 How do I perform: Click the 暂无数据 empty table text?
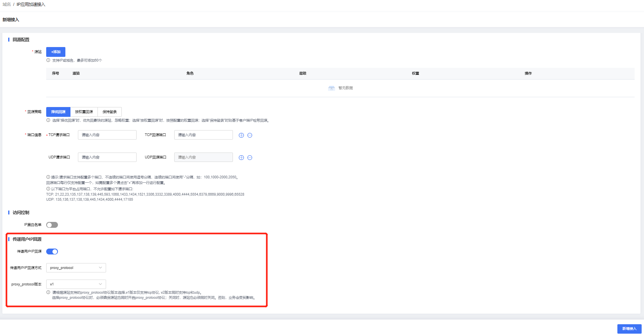[x=346, y=88]
